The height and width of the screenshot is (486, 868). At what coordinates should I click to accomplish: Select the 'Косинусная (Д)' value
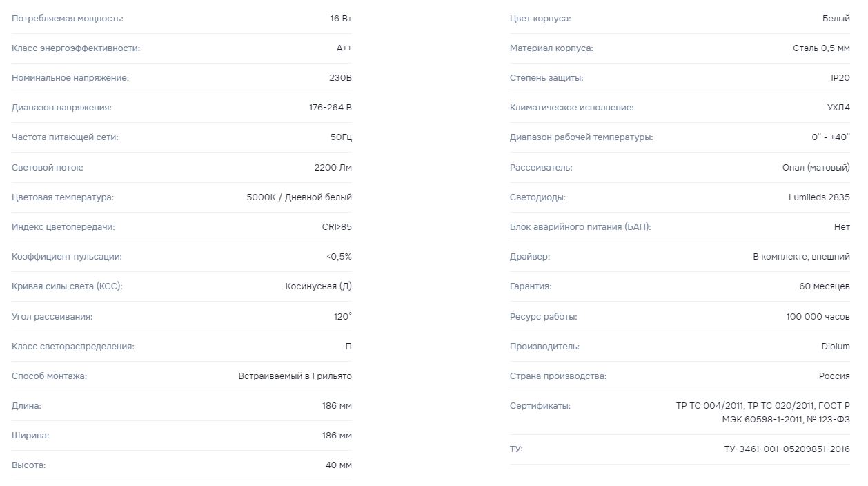pos(318,286)
